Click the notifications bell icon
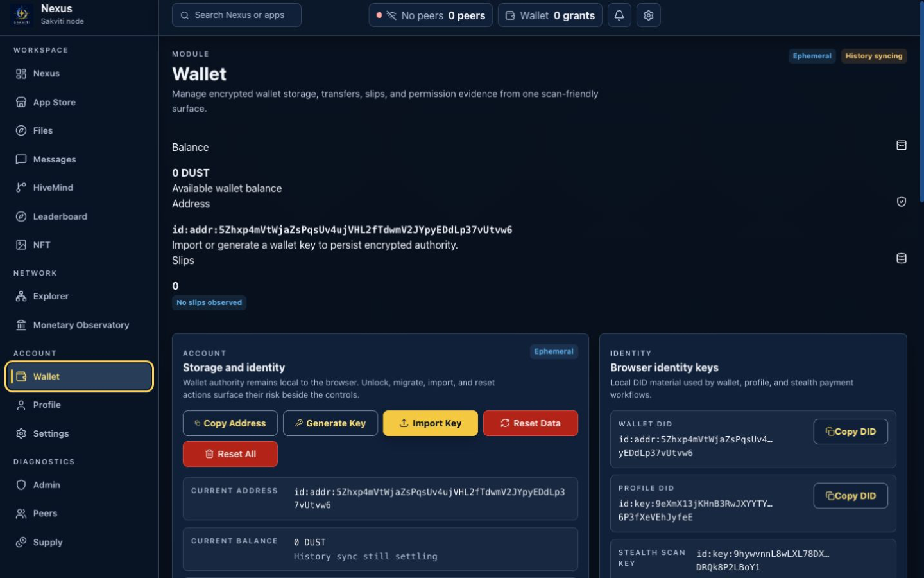924x578 pixels. pos(619,15)
